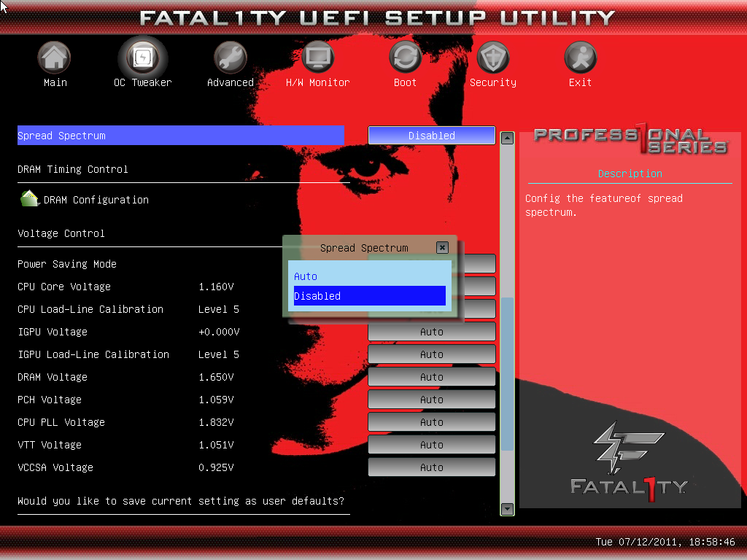Click save current setting as user defaults
The height and width of the screenshot is (560, 747).
(181, 501)
